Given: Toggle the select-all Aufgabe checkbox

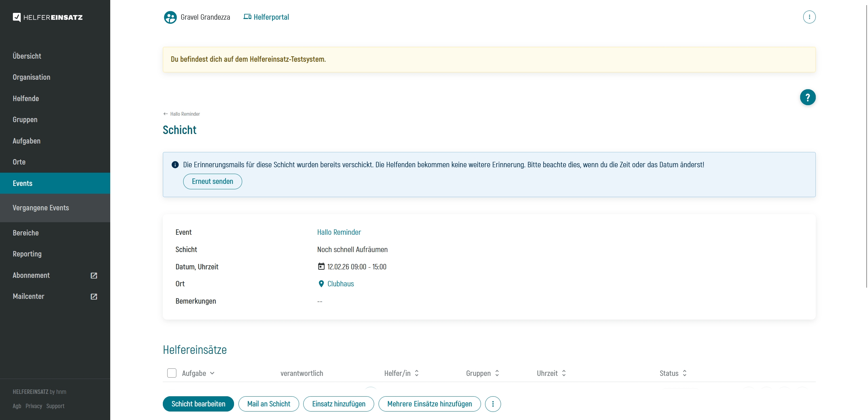Looking at the screenshot, I should pos(172,373).
